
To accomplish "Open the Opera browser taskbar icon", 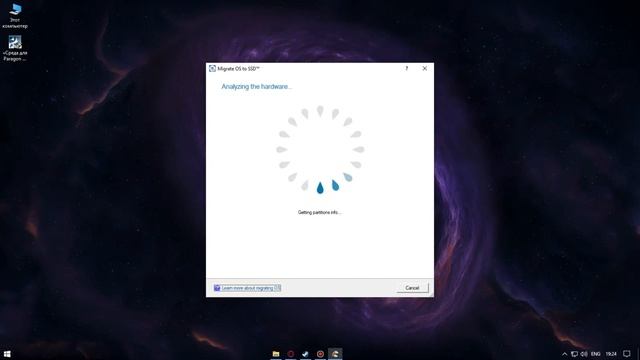I will [x=291, y=354].
